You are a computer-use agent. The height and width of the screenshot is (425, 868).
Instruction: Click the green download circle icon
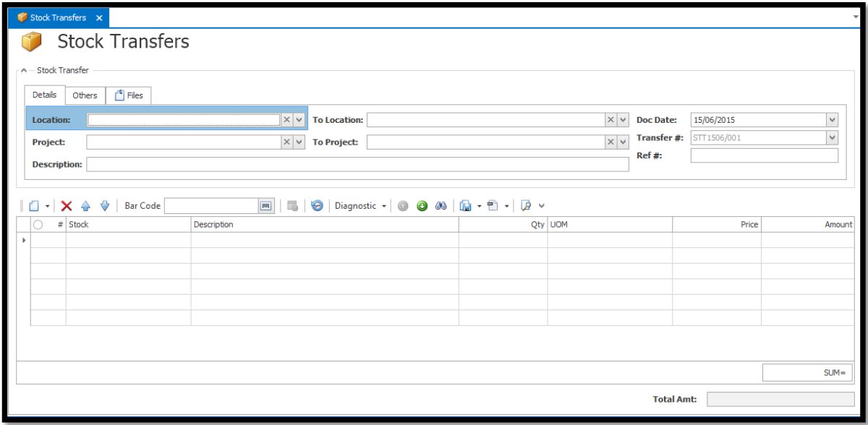click(422, 205)
